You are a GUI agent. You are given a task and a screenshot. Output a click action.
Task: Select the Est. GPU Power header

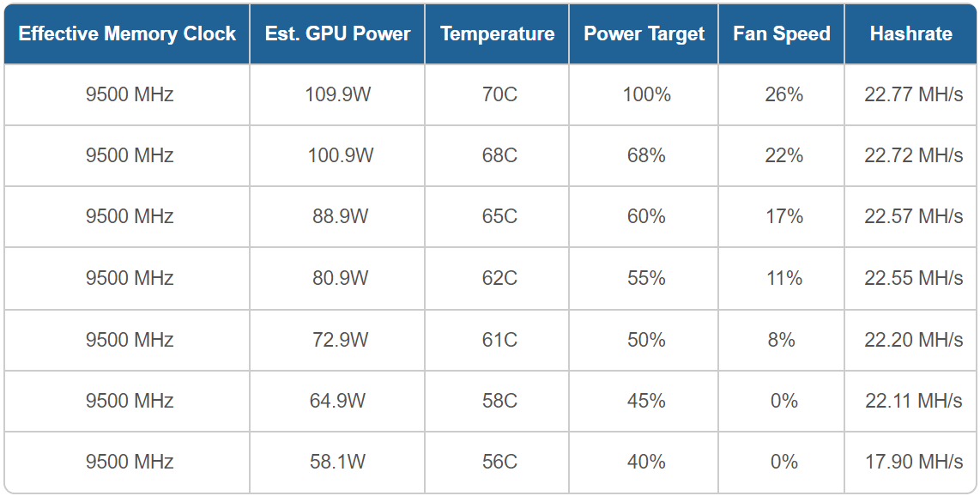(337, 33)
